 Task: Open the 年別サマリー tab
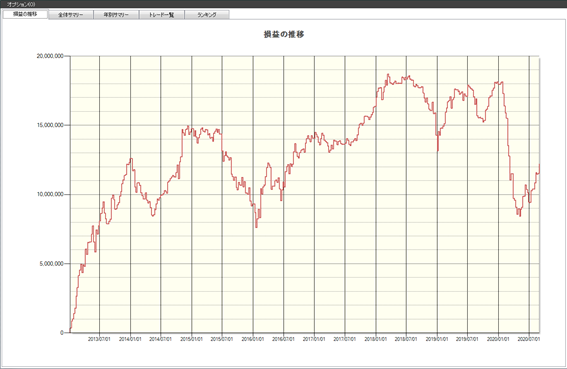click(x=116, y=15)
